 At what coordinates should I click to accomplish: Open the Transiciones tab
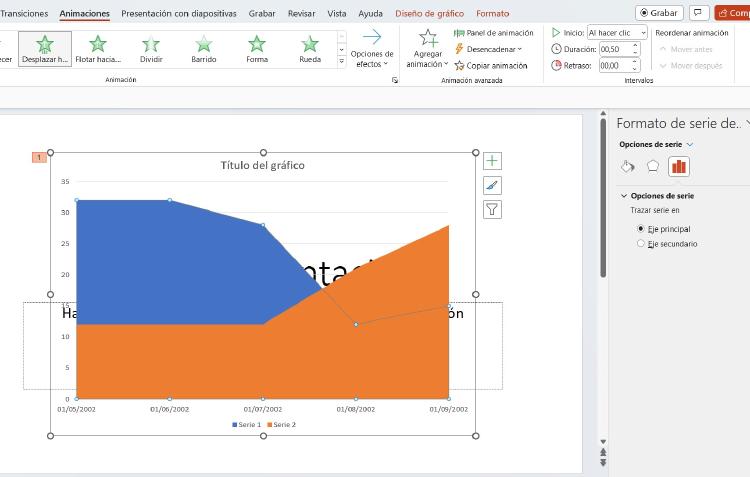click(x=24, y=14)
